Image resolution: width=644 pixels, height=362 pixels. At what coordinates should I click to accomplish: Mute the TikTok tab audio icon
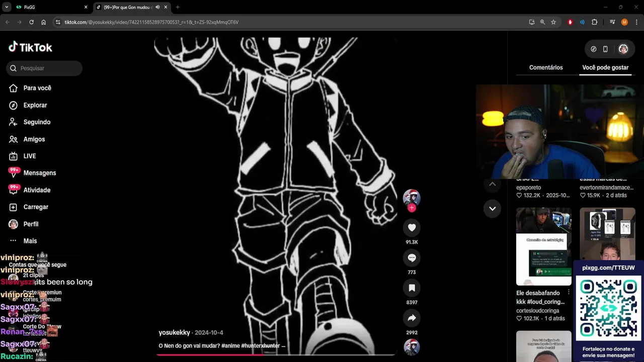(157, 7)
